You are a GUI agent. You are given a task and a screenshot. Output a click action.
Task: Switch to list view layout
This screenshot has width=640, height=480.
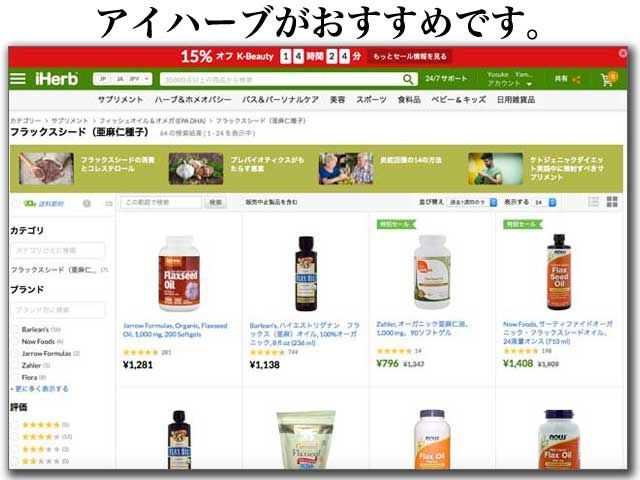click(x=593, y=202)
